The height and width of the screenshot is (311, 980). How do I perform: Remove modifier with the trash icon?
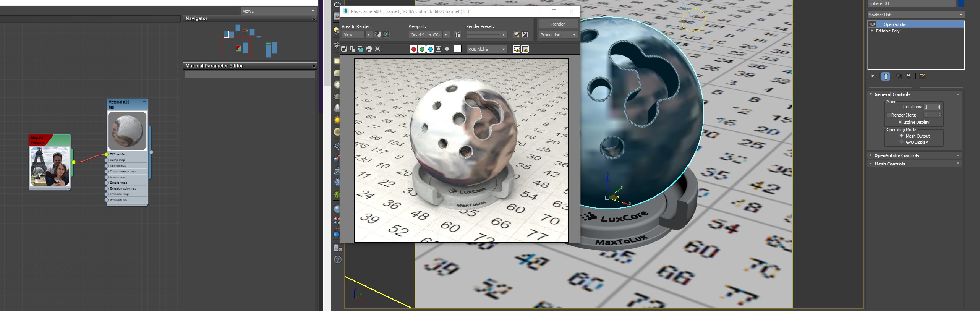(x=909, y=77)
